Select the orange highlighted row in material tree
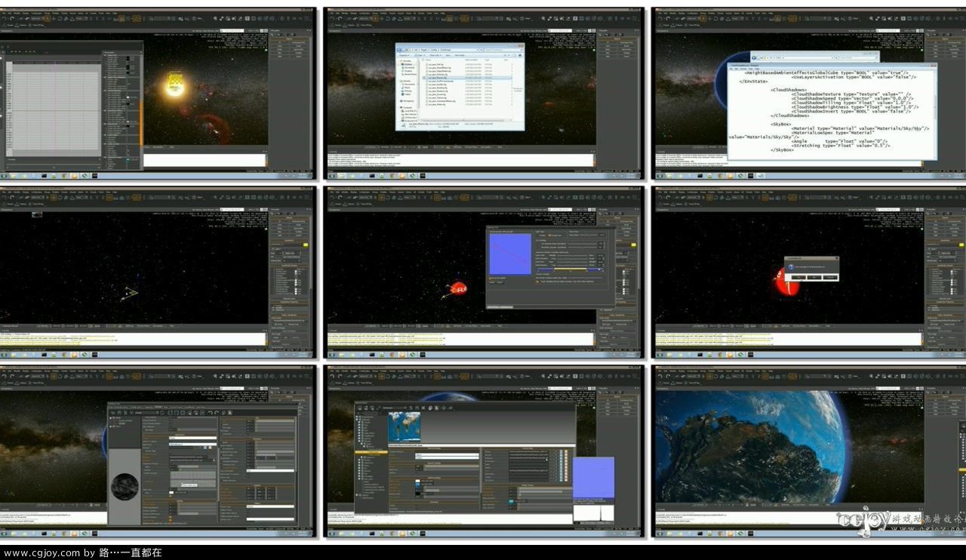 click(x=371, y=451)
